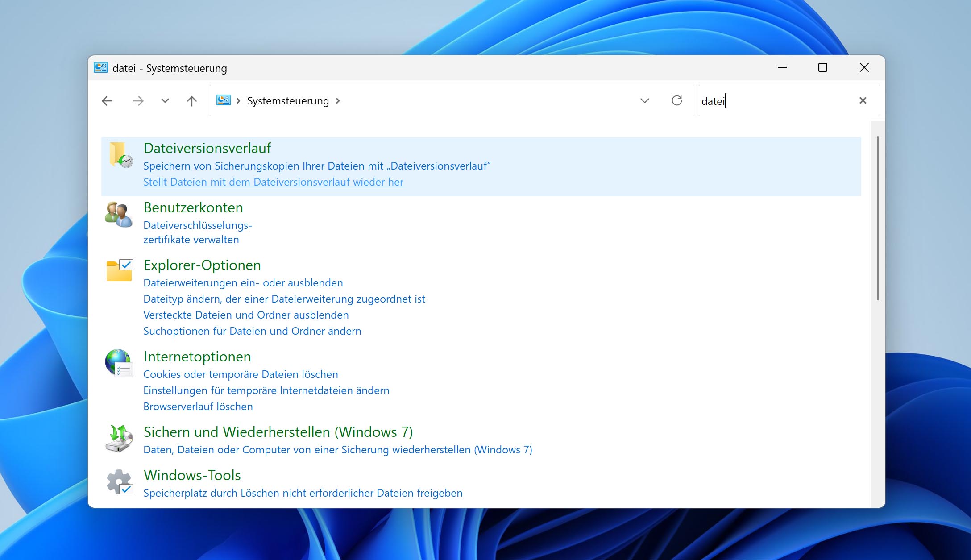Screen dimensions: 971x560
Task: Open Daten, Dateien oder Computer wiederherstellen link
Action: (x=338, y=450)
